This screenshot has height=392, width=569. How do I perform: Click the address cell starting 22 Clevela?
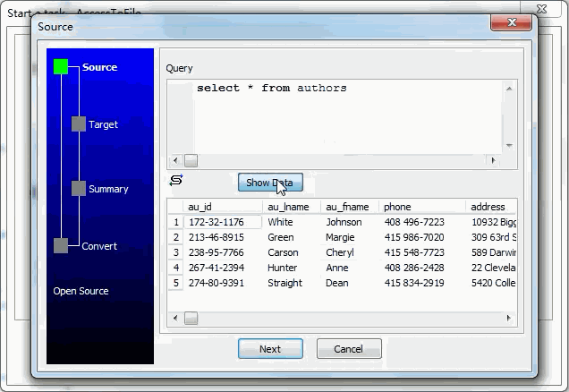[491, 268]
